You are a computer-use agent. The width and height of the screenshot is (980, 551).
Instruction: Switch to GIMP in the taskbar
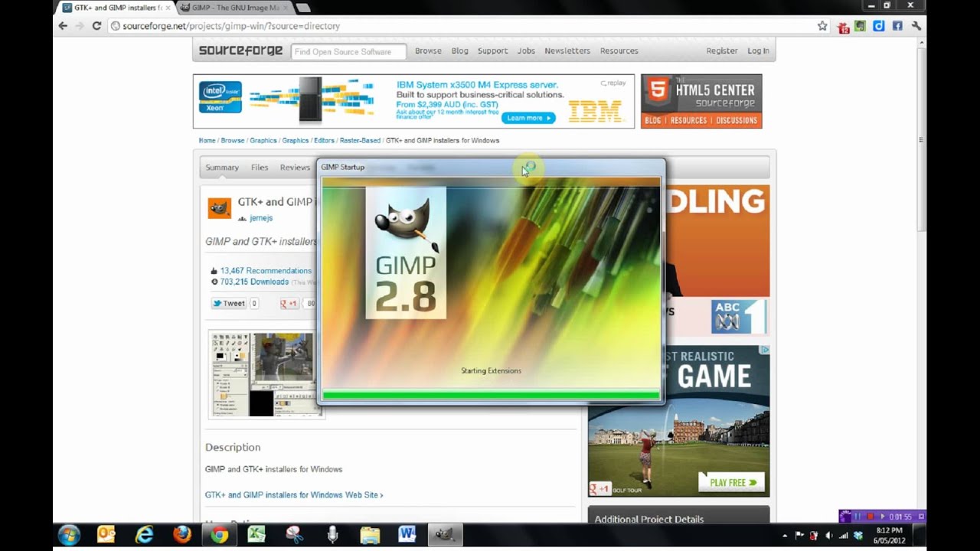[445, 534]
